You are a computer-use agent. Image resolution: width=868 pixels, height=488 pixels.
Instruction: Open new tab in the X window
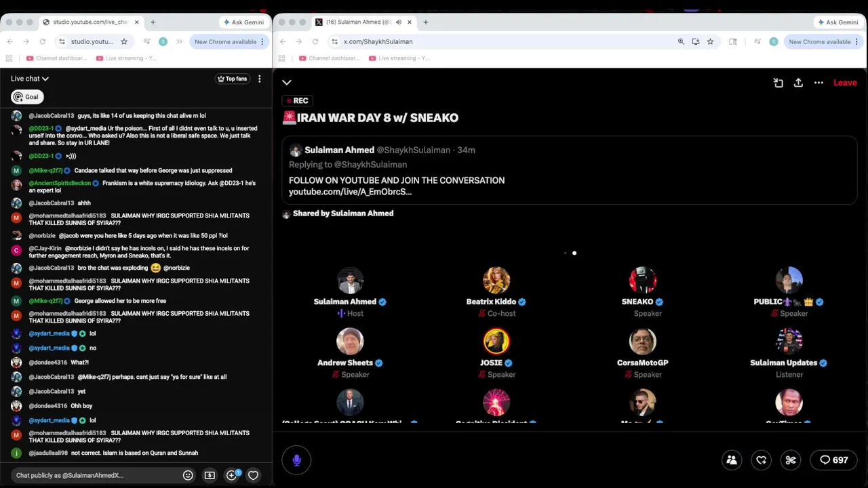(x=425, y=22)
